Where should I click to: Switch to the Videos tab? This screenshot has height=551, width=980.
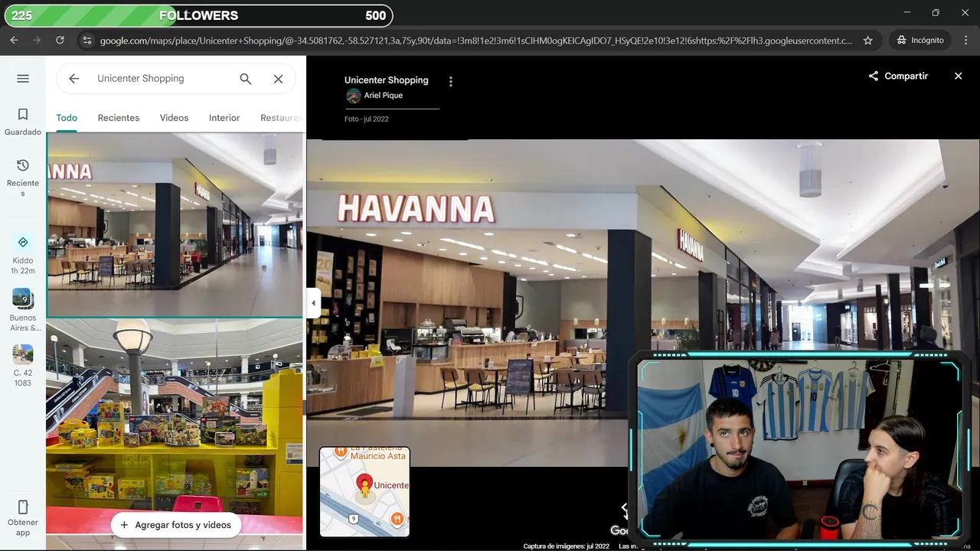point(174,118)
